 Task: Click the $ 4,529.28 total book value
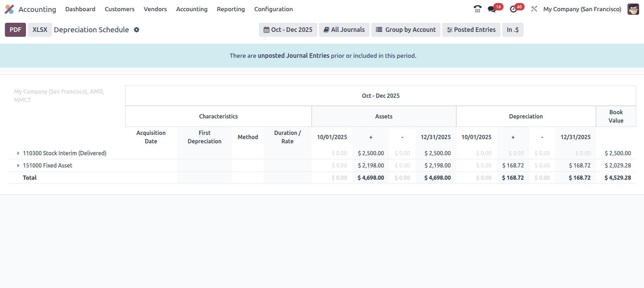pos(618,178)
